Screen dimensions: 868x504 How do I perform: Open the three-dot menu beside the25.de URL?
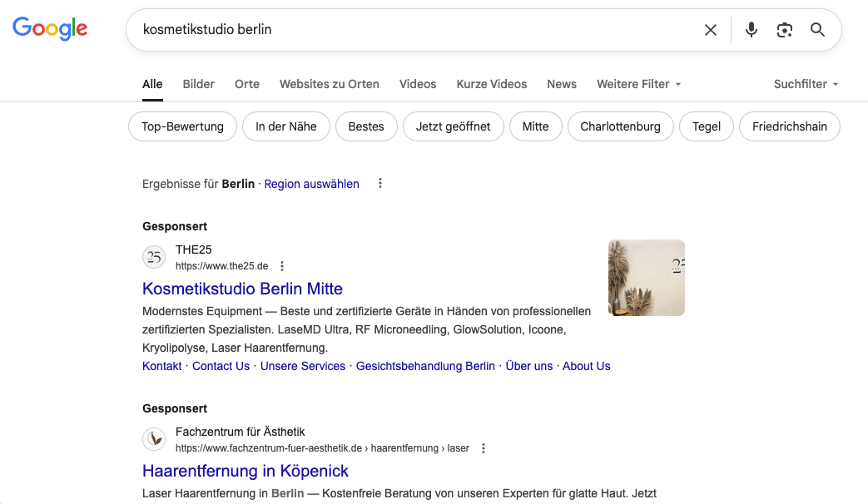(x=282, y=266)
